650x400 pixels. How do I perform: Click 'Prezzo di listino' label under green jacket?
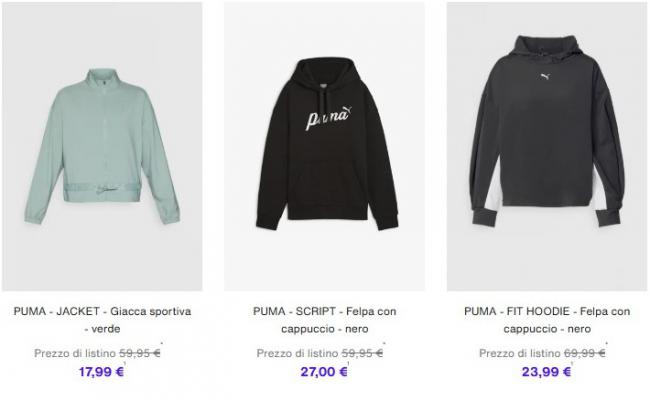click(x=75, y=353)
